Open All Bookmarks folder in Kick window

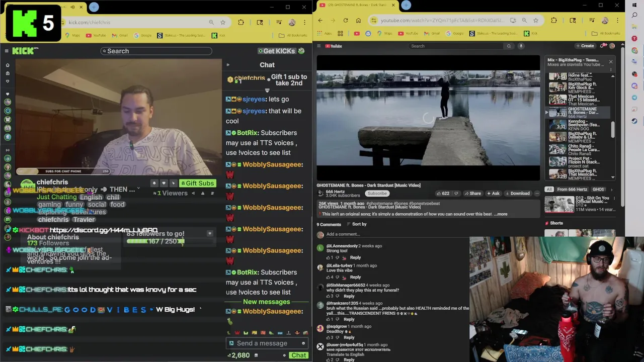(x=292, y=35)
